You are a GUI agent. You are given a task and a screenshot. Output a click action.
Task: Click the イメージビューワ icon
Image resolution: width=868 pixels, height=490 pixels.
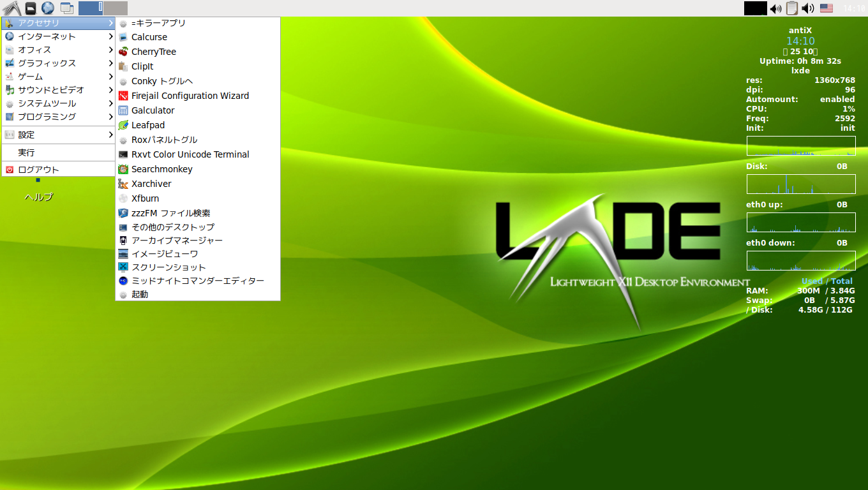pos(123,254)
